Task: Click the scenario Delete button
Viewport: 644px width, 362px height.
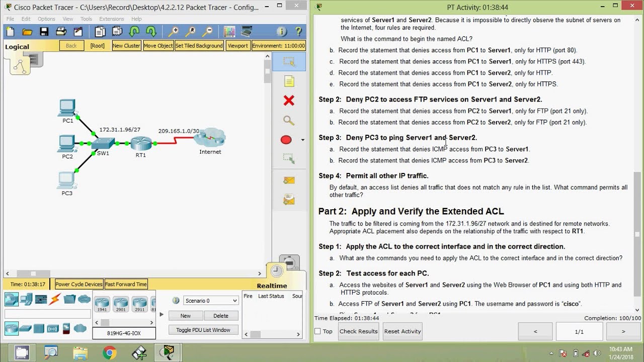Action: click(221, 316)
